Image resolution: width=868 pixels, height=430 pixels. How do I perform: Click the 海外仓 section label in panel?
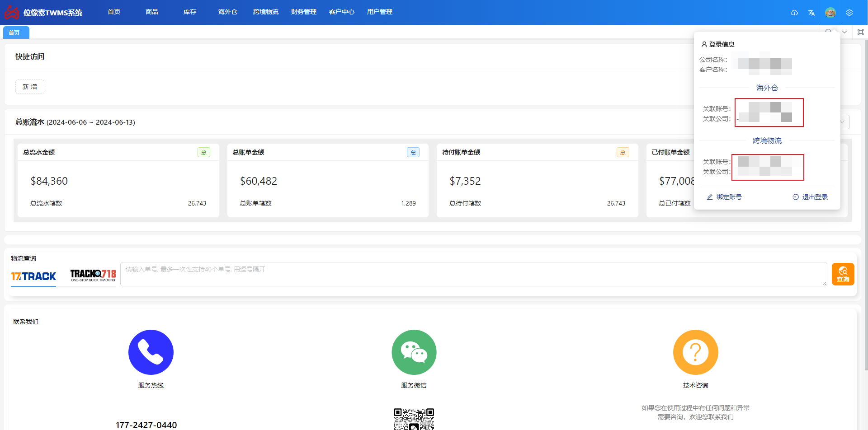767,88
